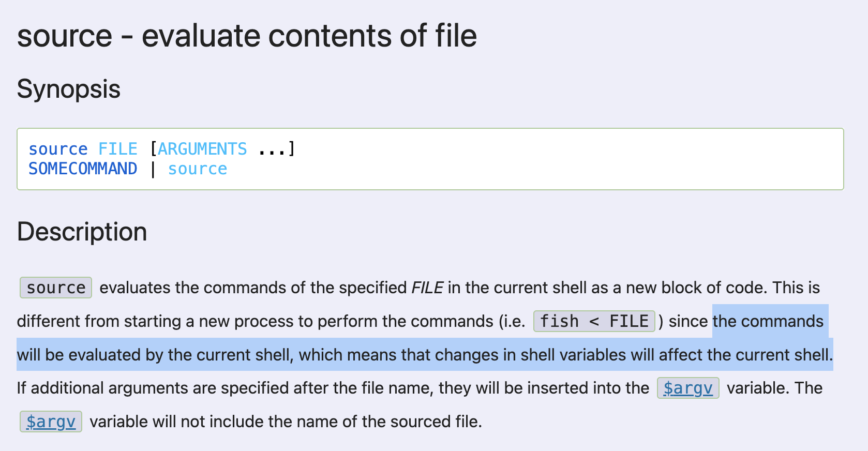Viewport: 868px width, 451px height.
Task: Click "ARGUMENTS" in the synopsis code block
Action: (x=202, y=149)
